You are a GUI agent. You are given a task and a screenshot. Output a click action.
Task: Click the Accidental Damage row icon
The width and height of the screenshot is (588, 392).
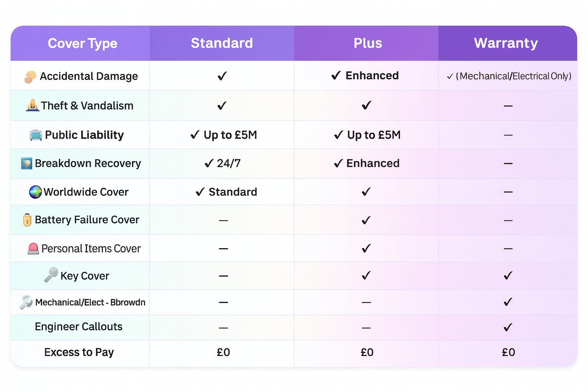tap(30, 77)
